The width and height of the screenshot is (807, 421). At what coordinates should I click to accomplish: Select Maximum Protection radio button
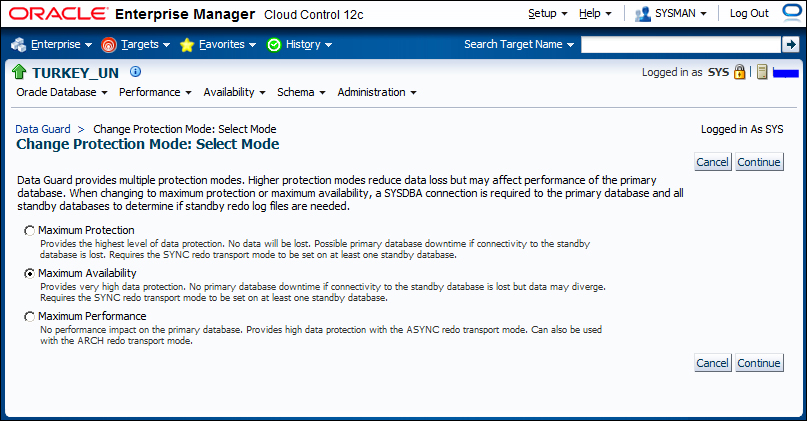(x=29, y=231)
